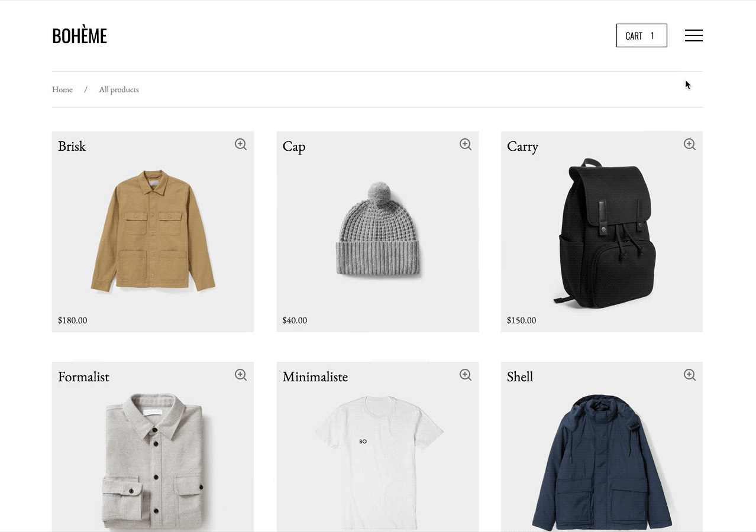
Task: Go to the BOHÈME logo home link
Action: 79,36
